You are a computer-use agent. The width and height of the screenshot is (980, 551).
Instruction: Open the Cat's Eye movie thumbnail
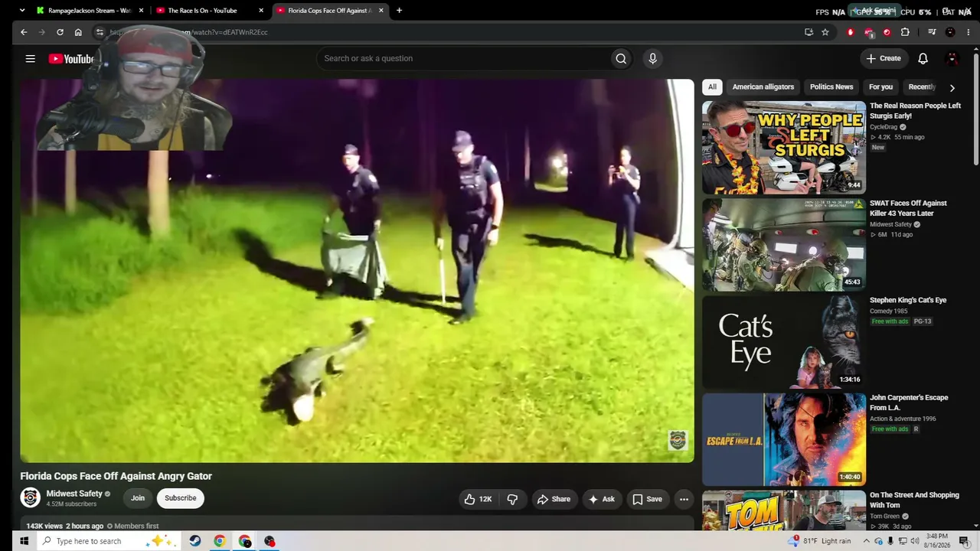click(x=784, y=342)
